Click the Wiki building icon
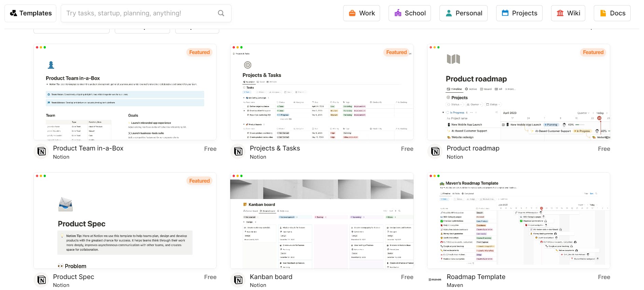 coord(560,13)
